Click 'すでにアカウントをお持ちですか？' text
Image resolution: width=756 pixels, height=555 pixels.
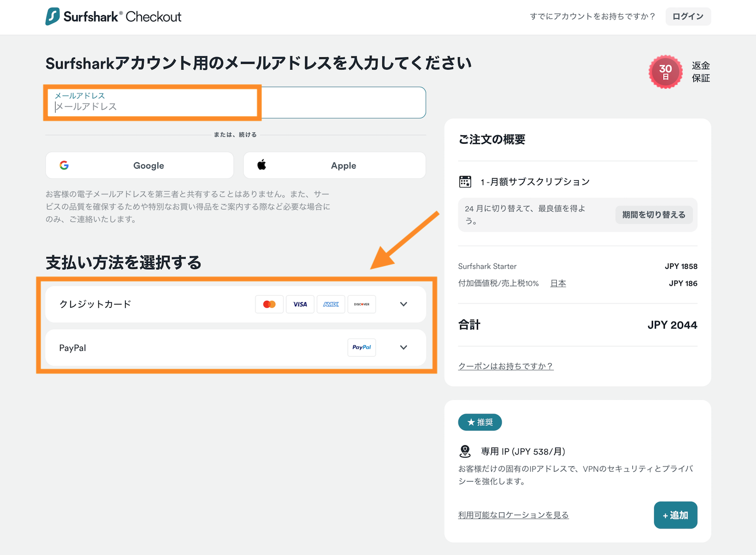(593, 16)
